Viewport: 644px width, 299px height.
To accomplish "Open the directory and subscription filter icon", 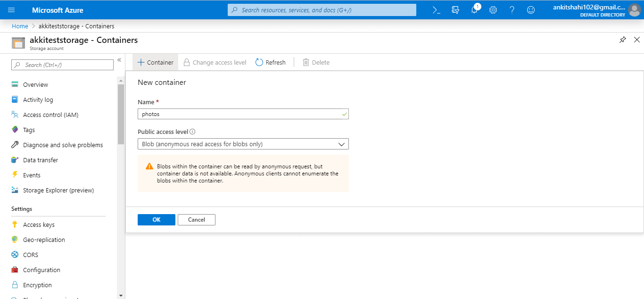I will 455,10.
